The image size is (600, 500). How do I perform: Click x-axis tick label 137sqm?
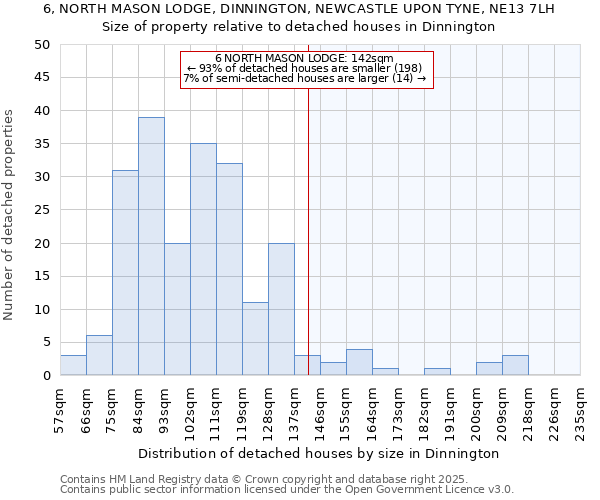point(293,415)
